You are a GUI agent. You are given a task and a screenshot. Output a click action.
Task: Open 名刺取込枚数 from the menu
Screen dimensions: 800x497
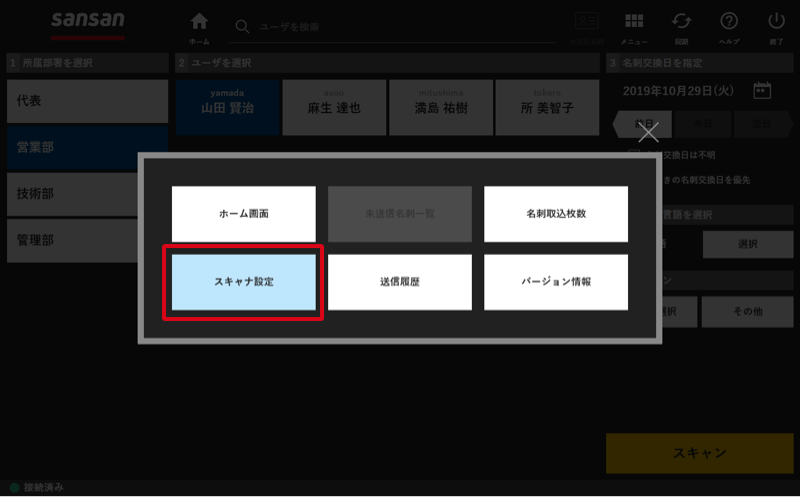coord(556,214)
